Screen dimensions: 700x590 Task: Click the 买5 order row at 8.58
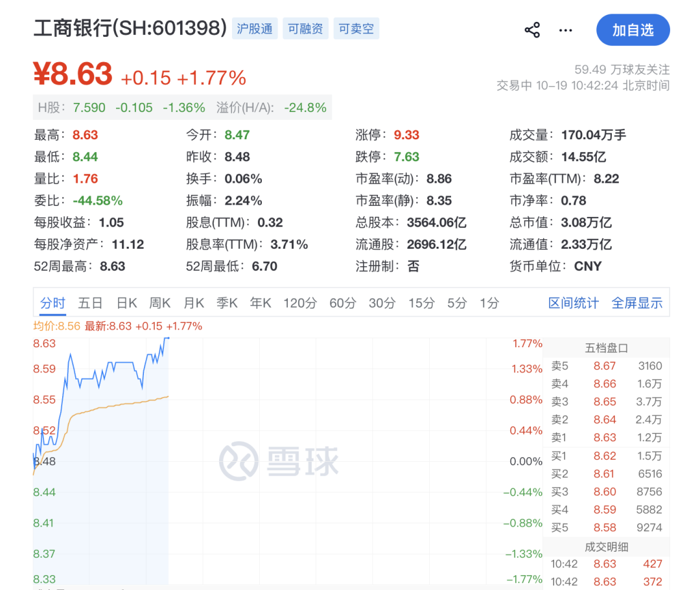607,528
